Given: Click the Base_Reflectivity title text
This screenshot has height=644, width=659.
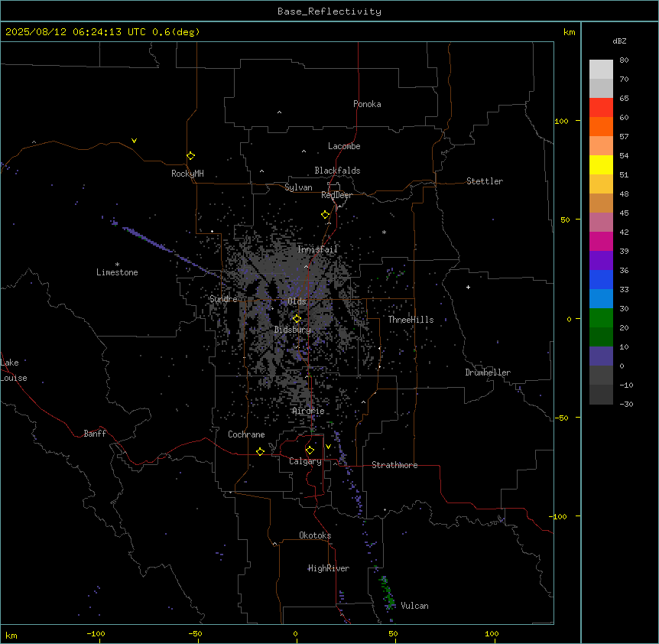Looking at the screenshot, I should 329,11.
